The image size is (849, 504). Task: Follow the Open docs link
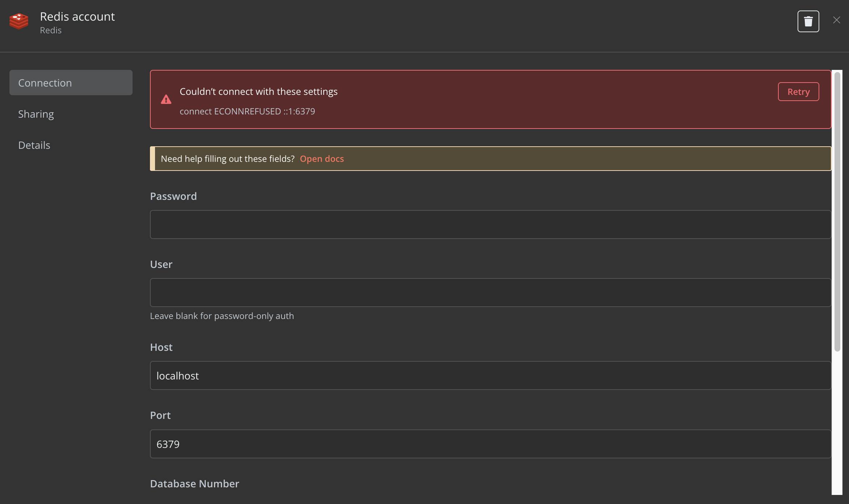pos(322,159)
